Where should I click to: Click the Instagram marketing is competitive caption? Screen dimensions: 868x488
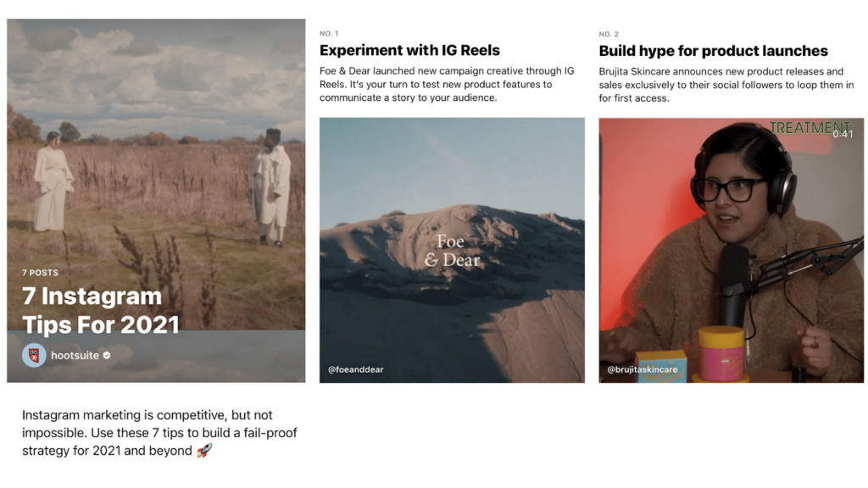click(159, 433)
